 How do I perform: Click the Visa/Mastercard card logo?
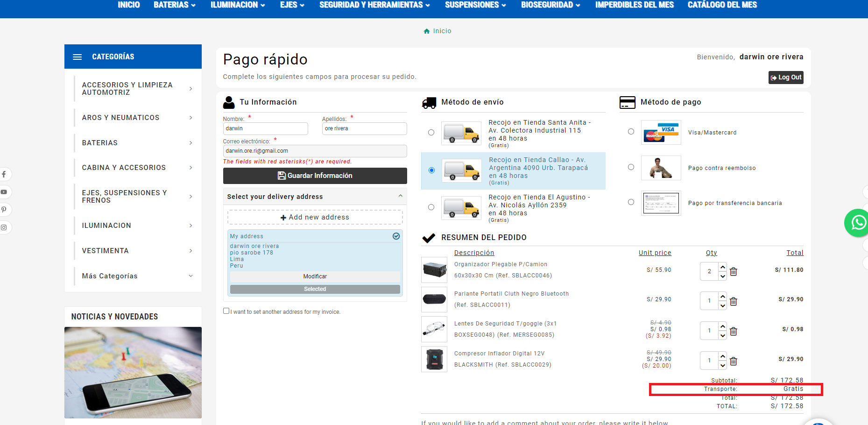tap(661, 133)
